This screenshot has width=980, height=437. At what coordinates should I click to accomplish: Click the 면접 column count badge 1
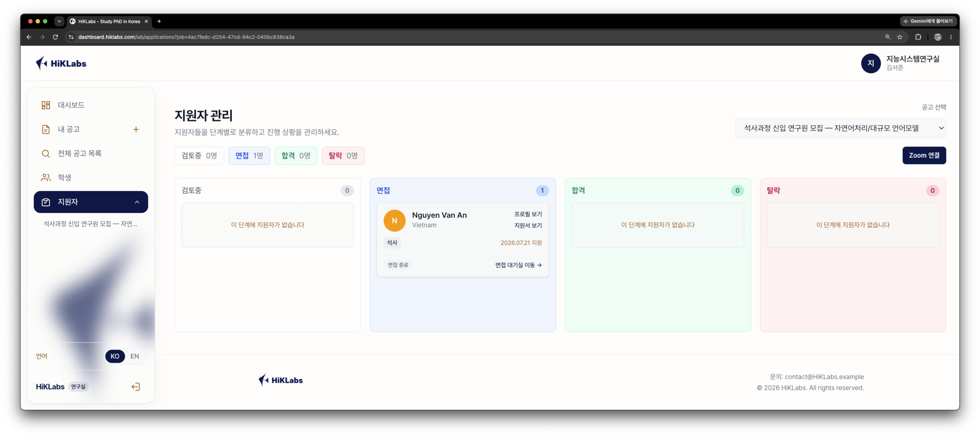pos(542,190)
